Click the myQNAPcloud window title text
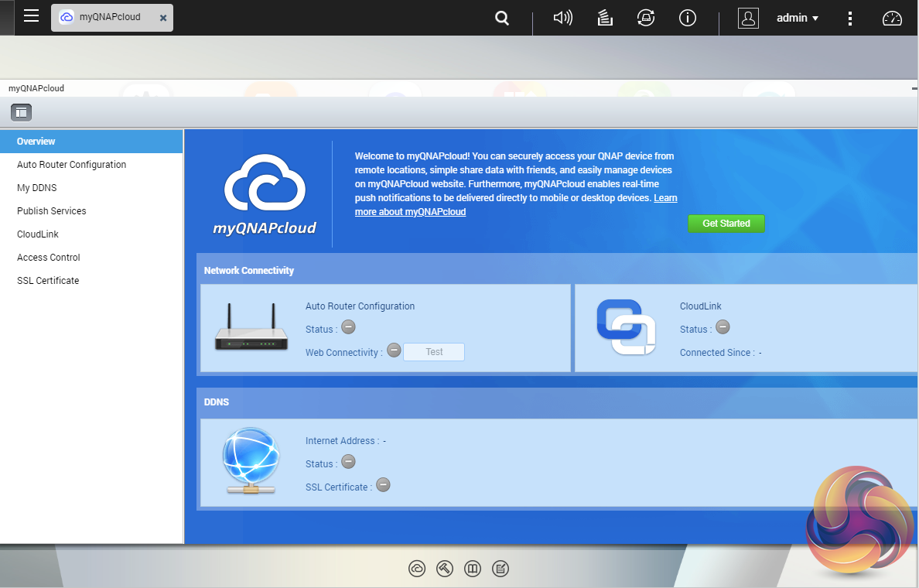The height and width of the screenshot is (588, 919). (x=36, y=88)
